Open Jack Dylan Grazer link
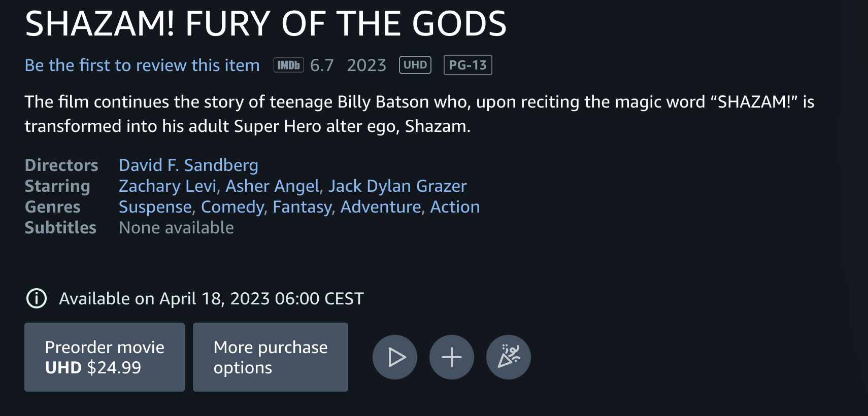868x416 pixels. (397, 186)
